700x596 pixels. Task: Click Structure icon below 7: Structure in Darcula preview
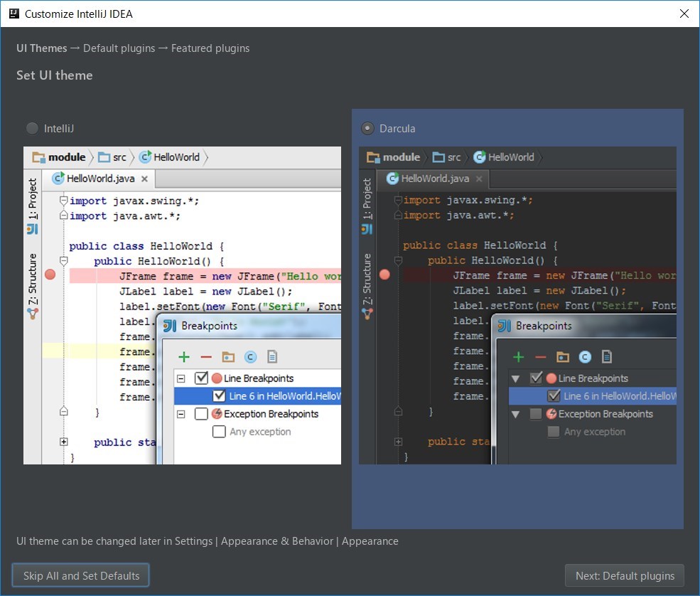[x=367, y=314]
